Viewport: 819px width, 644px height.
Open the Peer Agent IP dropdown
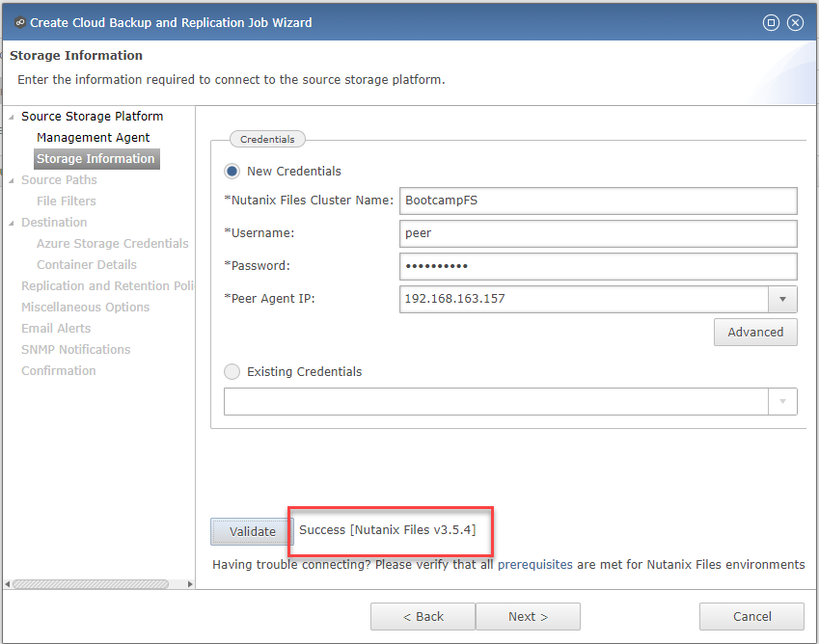(x=782, y=299)
